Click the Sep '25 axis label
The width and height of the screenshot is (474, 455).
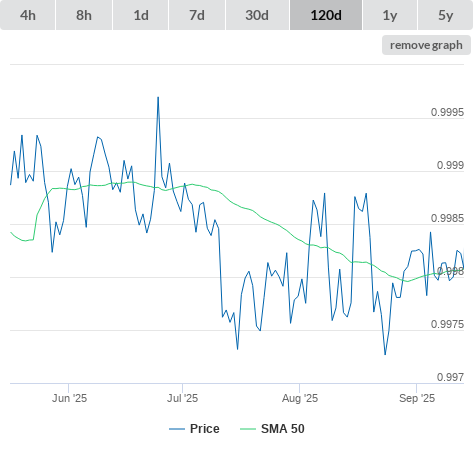pyautogui.click(x=417, y=398)
